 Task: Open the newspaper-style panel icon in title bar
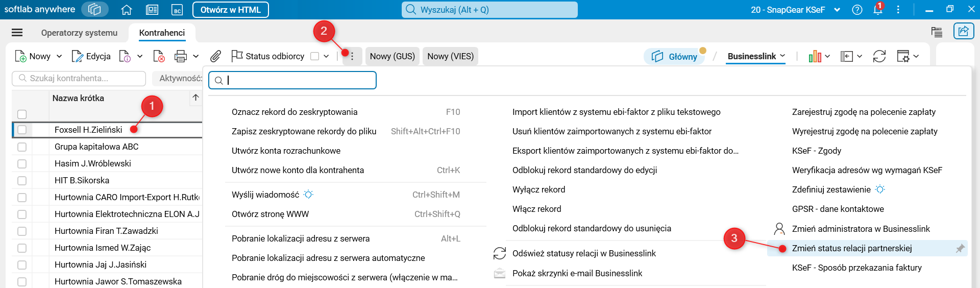coord(152,10)
